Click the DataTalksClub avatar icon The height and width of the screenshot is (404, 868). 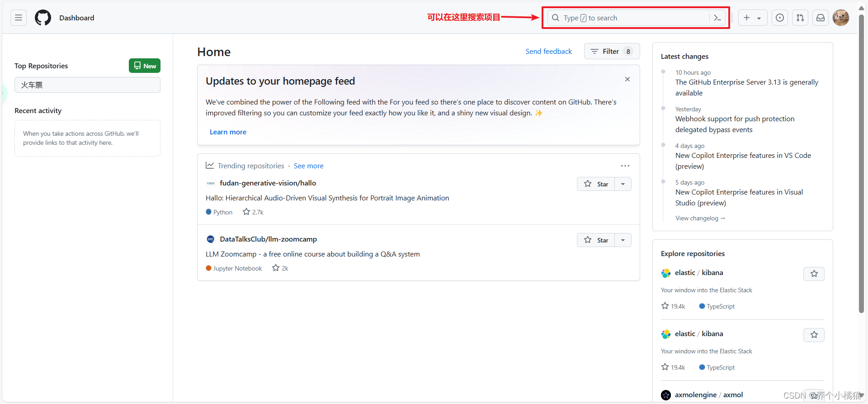click(x=210, y=239)
